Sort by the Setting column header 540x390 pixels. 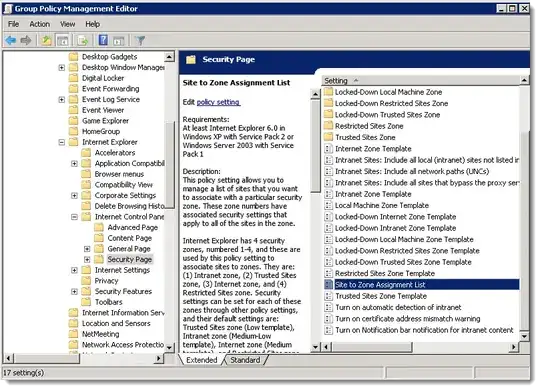click(420, 81)
